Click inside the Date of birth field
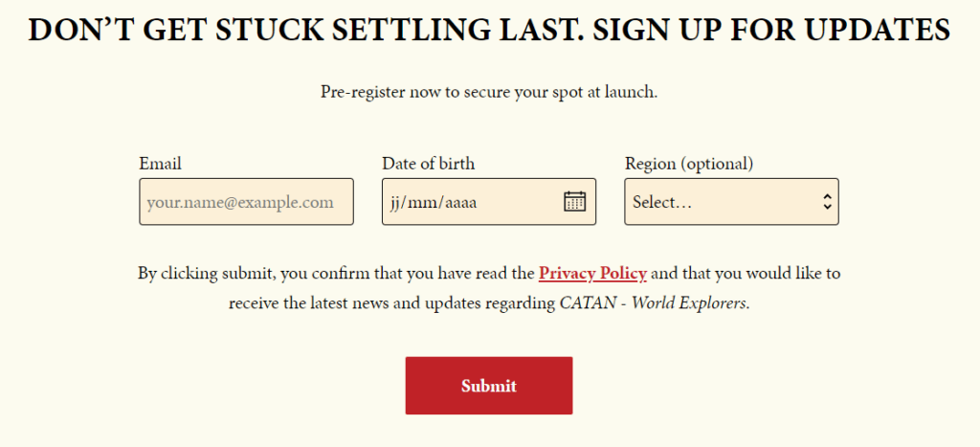The image size is (980, 447). (489, 201)
